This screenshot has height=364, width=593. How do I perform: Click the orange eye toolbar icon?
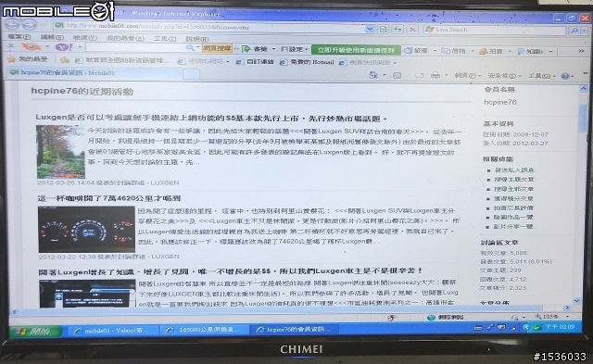pos(31,46)
